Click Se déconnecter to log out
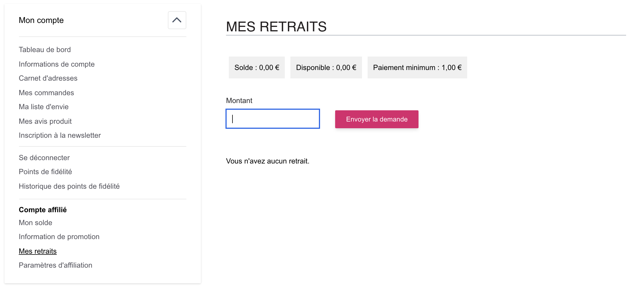644x299 pixels. tap(44, 158)
